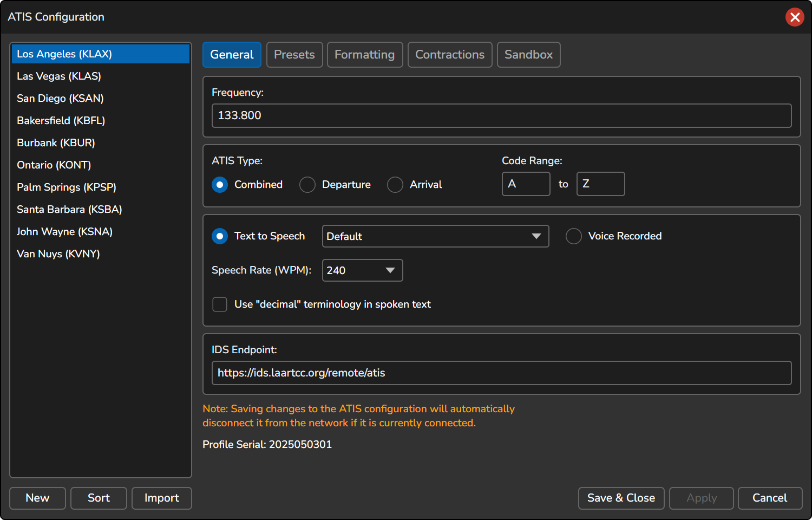This screenshot has height=520, width=812.
Task: Click the Frequency input field
Action: pyautogui.click(x=502, y=116)
